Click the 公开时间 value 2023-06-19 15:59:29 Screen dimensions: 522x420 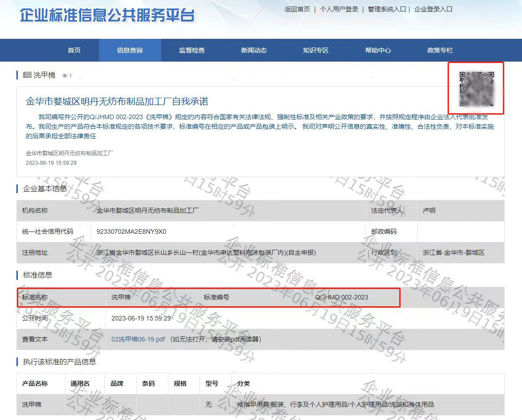tap(141, 318)
